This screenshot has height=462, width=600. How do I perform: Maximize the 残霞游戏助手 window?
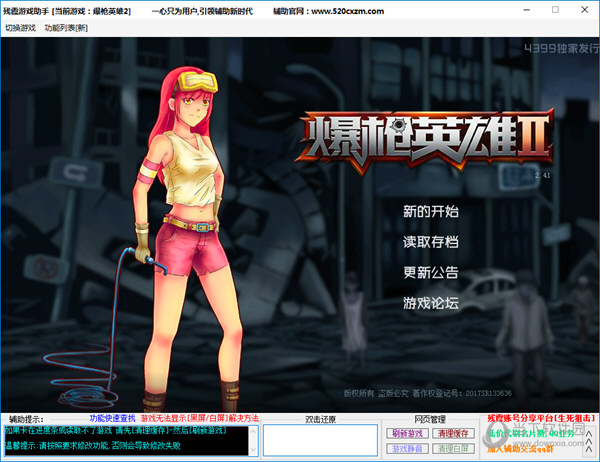[x=555, y=10]
